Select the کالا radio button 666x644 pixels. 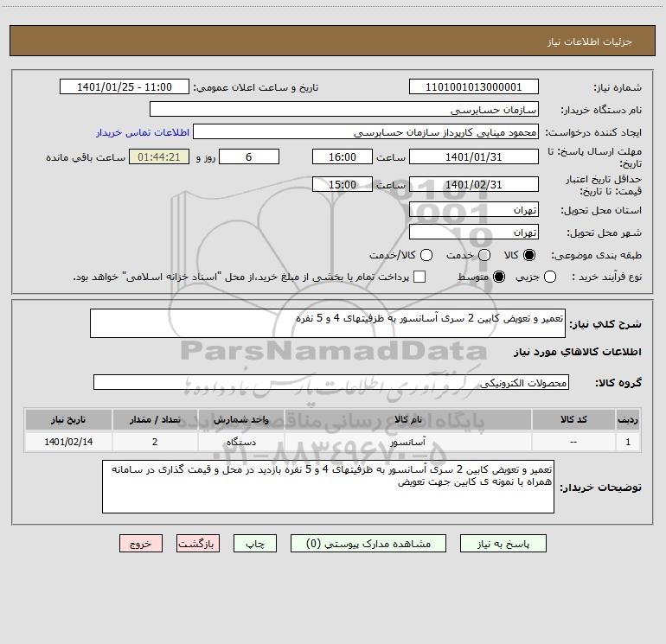click(x=529, y=255)
